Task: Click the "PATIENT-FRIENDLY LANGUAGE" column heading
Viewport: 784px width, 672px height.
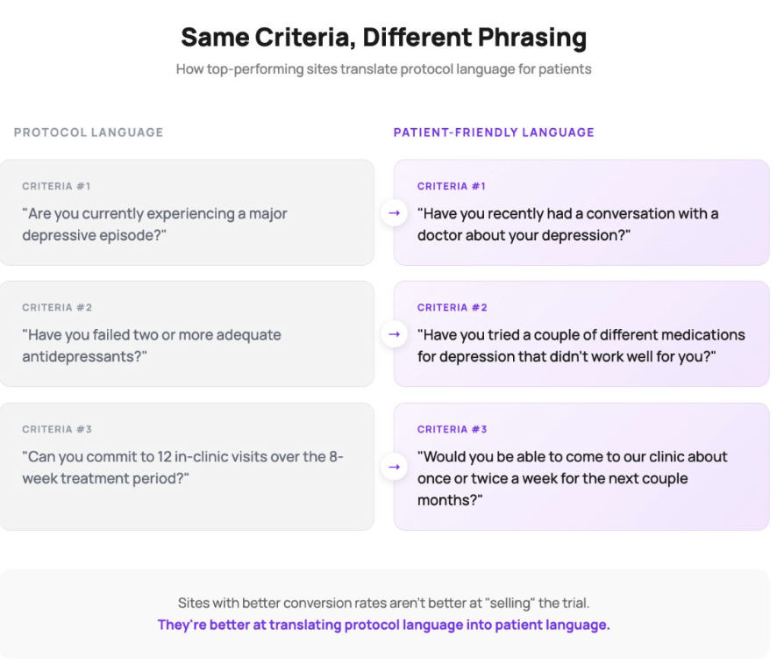Action: pos(494,132)
